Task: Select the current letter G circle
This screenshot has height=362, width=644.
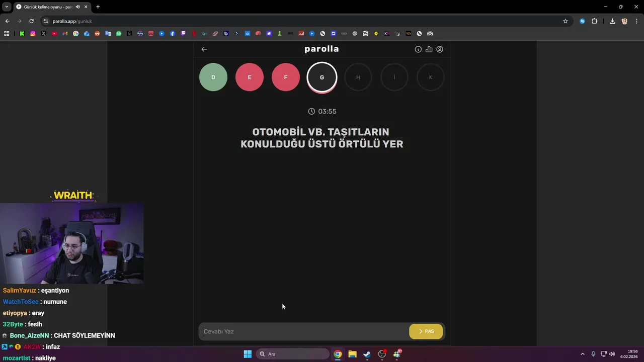Action: 322,77
